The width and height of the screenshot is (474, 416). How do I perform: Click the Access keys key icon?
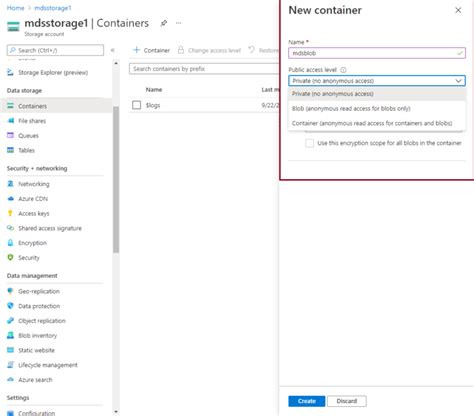pos(10,213)
